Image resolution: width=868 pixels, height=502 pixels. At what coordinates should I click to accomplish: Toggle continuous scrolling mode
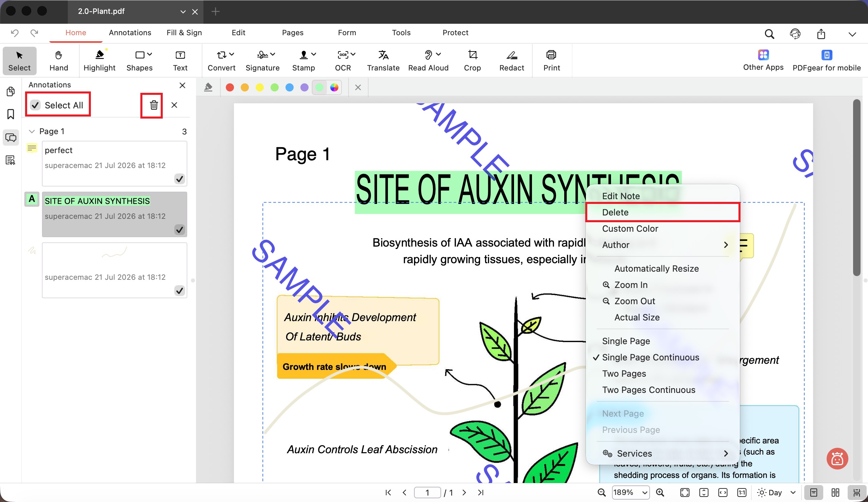856,493
